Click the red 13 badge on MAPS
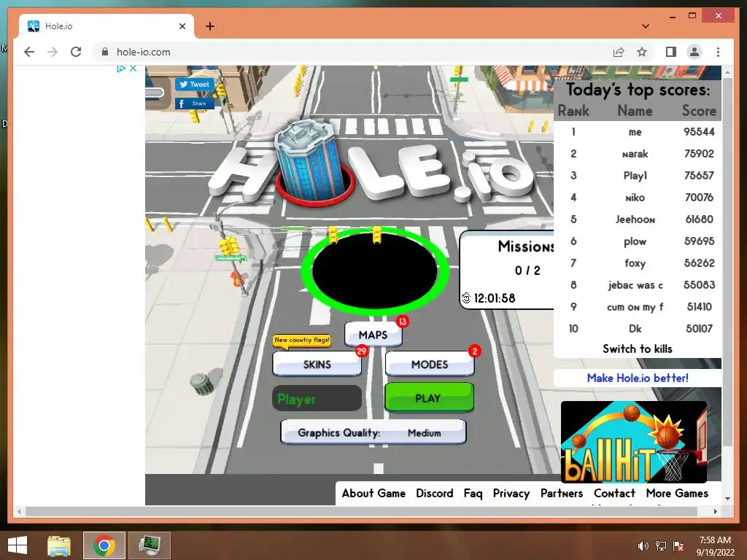 pos(403,322)
